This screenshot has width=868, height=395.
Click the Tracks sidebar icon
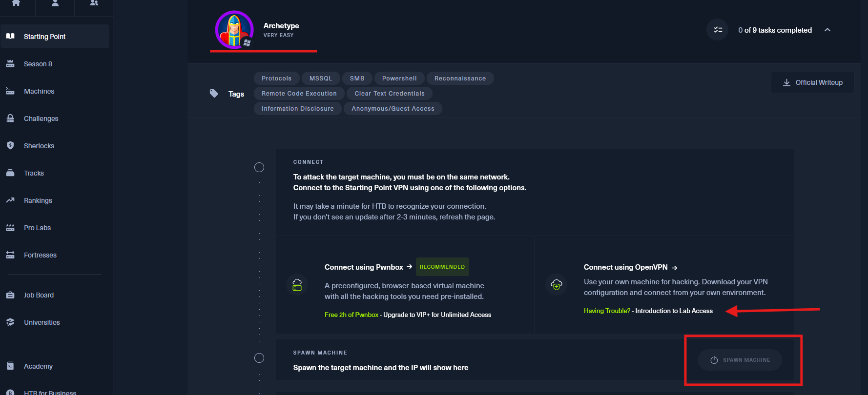point(10,173)
